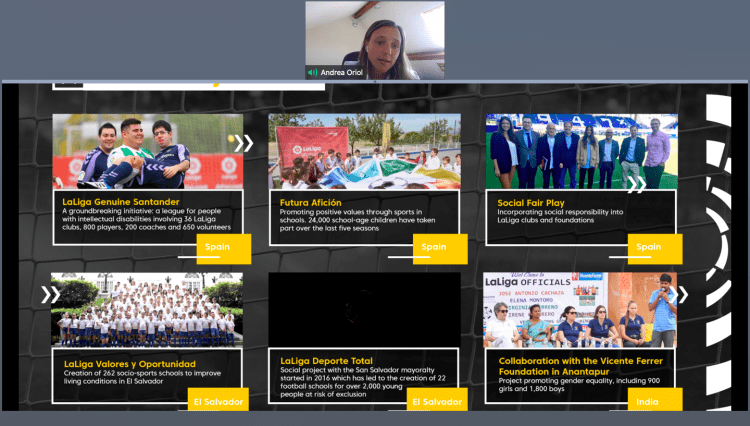Click the double chevron on the Vicente Ferrer photo
750x426 pixels.
(x=679, y=295)
